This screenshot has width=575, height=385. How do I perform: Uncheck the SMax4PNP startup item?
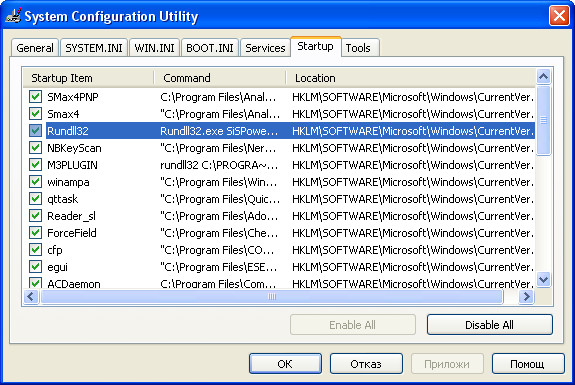pos(35,97)
